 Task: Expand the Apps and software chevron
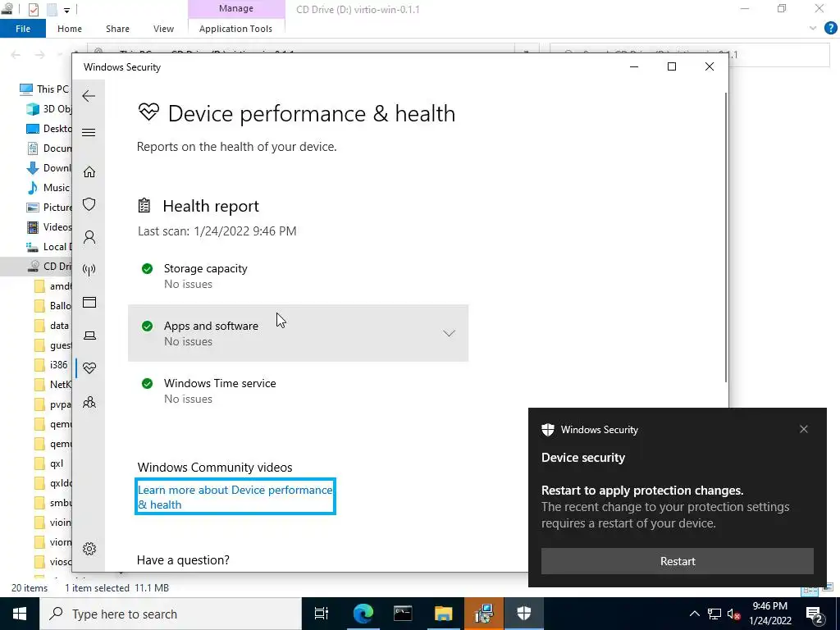(x=449, y=333)
